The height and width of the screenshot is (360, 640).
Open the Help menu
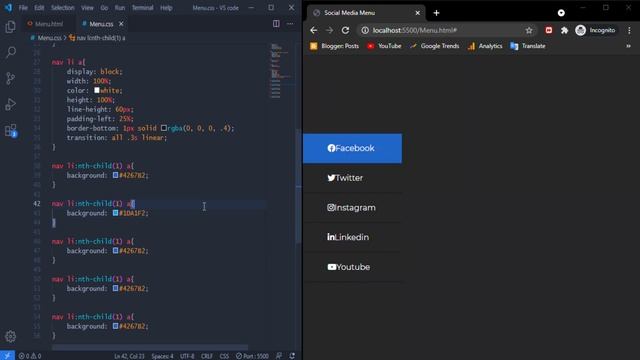tap(166, 8)
